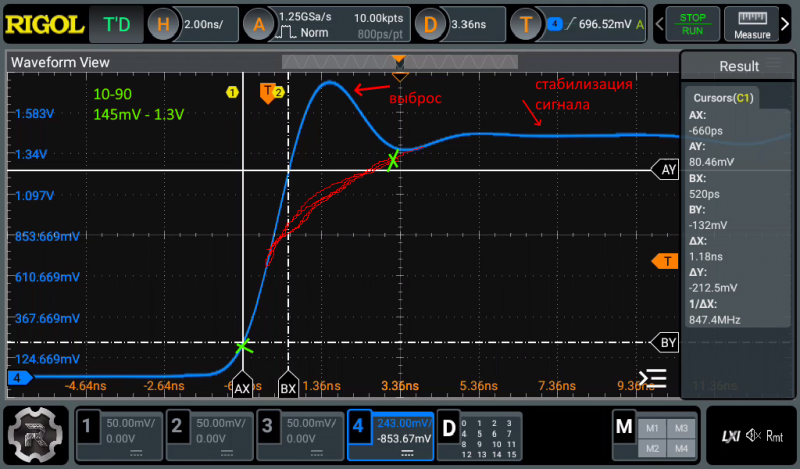Open the active channel 4 settings
The width and height of the screenshot is (800, 469).
tap(389, 436)
